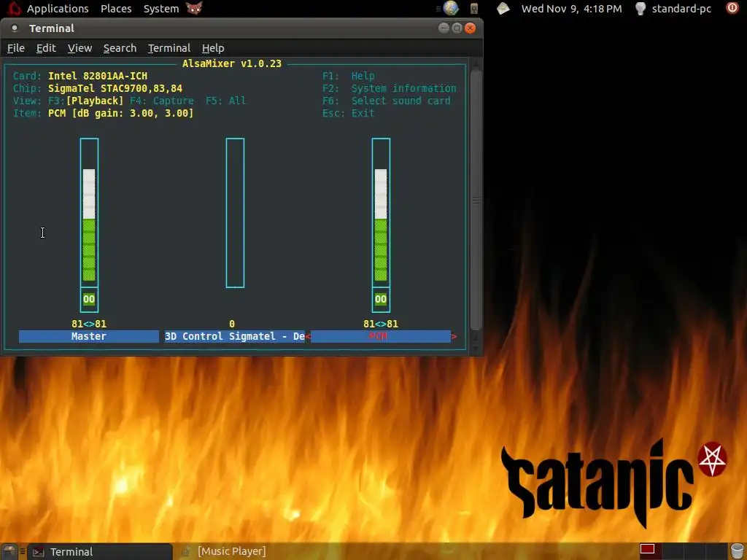The image size is (747, 560).
Task: Open the clock showing Wed Nov 9
Action: pyautogui.click(x=572, y=9)
